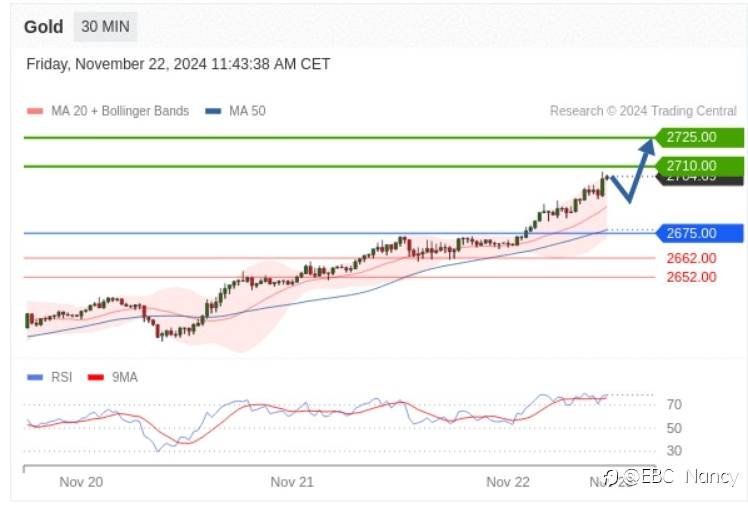Click the RSI 30 level label

click(x=674, y=451)
